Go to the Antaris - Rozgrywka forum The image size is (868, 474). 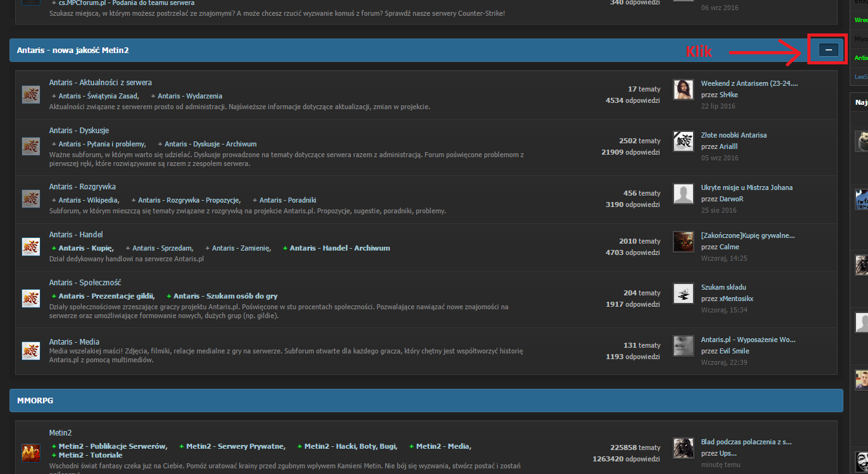pyautogui.click(x=82, y=187)
